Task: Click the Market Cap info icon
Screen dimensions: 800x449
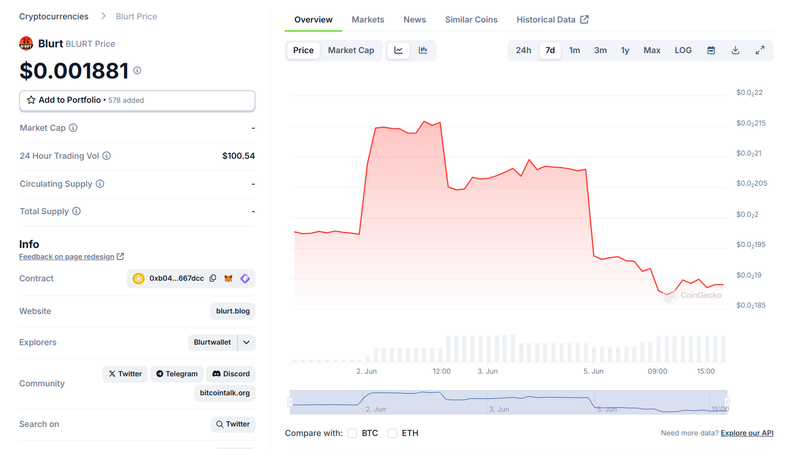Action: (x=73, y=128)
